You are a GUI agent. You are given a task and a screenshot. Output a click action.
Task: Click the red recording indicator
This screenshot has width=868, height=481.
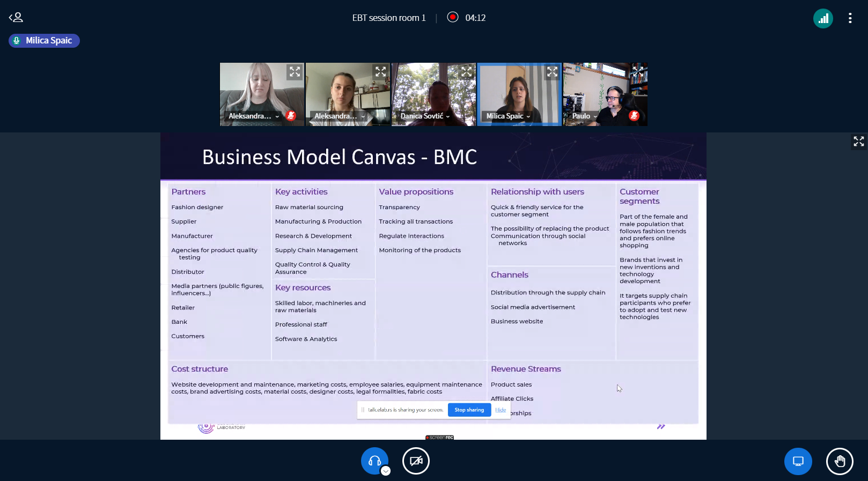453,17
